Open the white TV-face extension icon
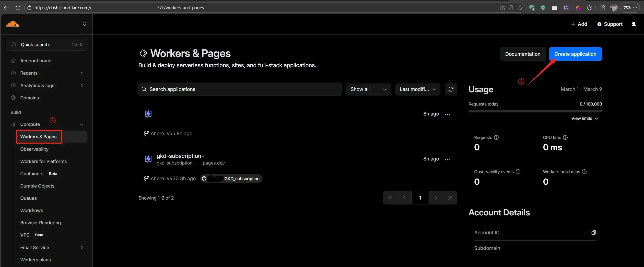This screenshot has height=267, width=644. [x=554, y=8]
